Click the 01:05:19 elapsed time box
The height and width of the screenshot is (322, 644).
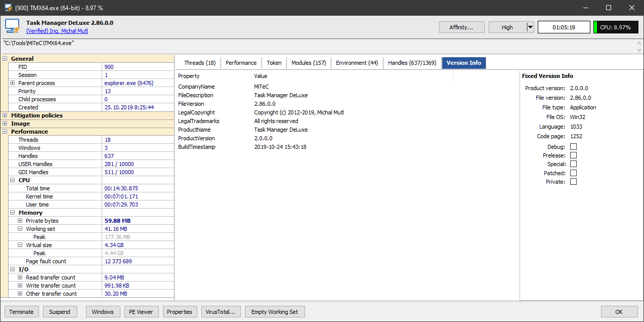[564, 27]
